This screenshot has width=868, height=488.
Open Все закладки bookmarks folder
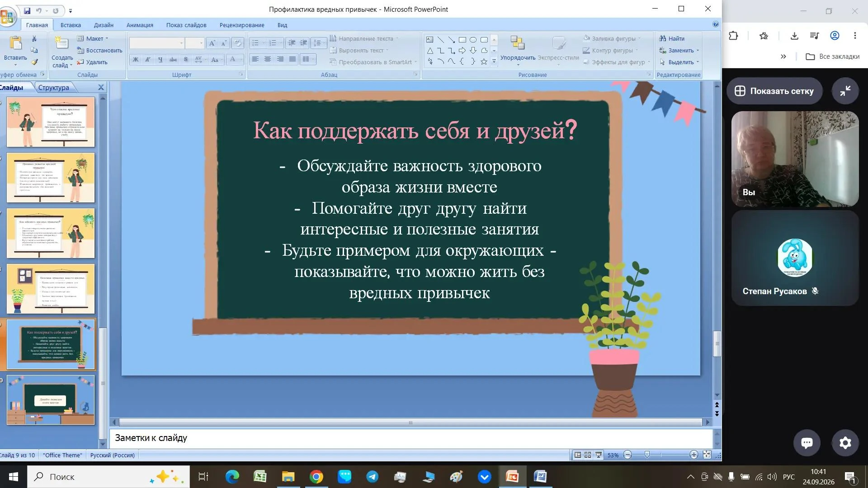point(833,56)
